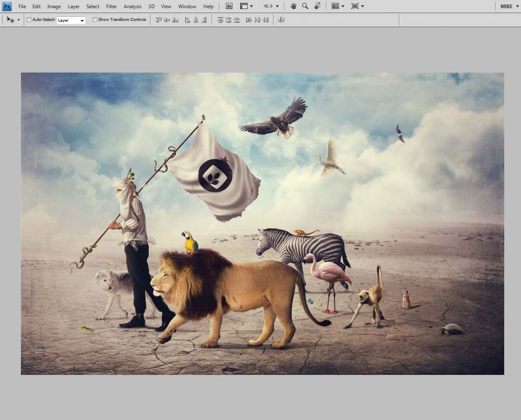This screenshot has width=521, height=420.
Task: Open the Window menu
Action: tap(187, 6)
